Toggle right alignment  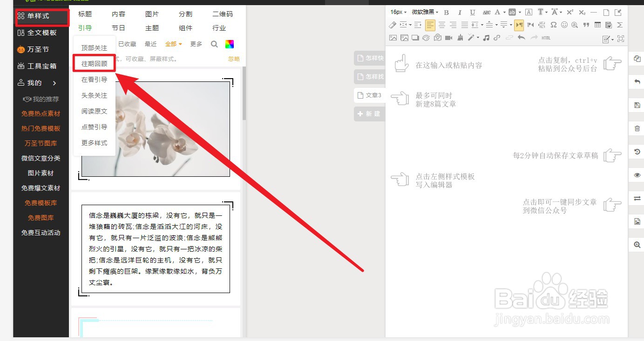pos(453,25)
